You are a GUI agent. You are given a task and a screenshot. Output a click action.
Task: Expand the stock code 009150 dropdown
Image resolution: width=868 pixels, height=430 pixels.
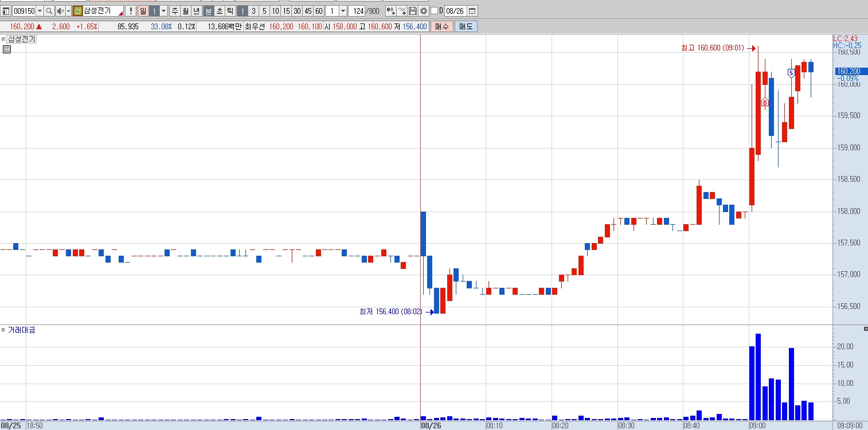pos(40,11)
